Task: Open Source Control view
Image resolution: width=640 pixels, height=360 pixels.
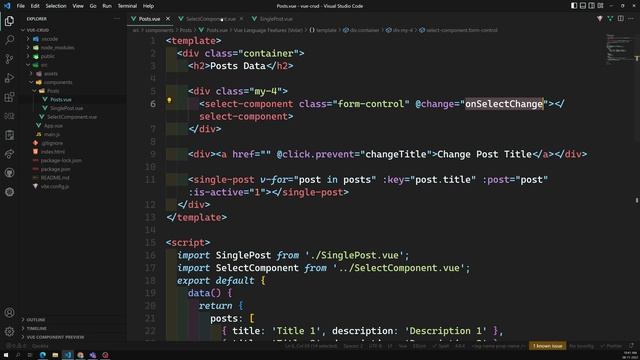Action: pyautogui.click(x=9, y=59)
